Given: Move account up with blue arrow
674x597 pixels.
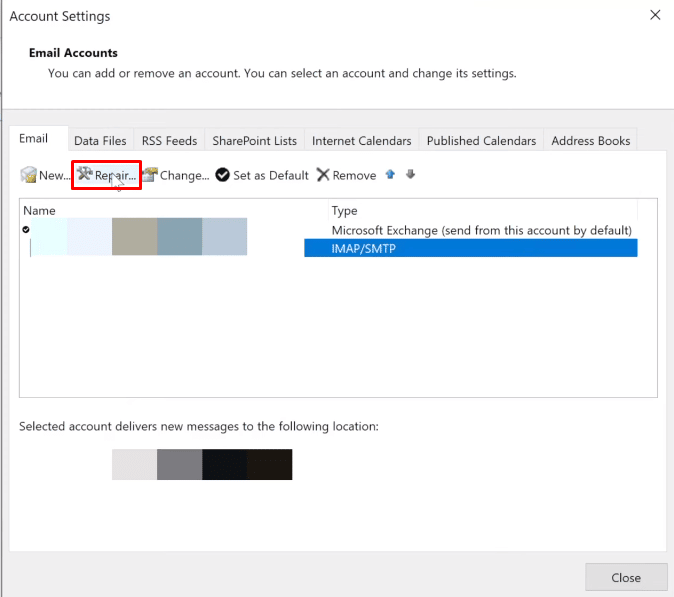Looking at the screenshot, I should 390,174.
